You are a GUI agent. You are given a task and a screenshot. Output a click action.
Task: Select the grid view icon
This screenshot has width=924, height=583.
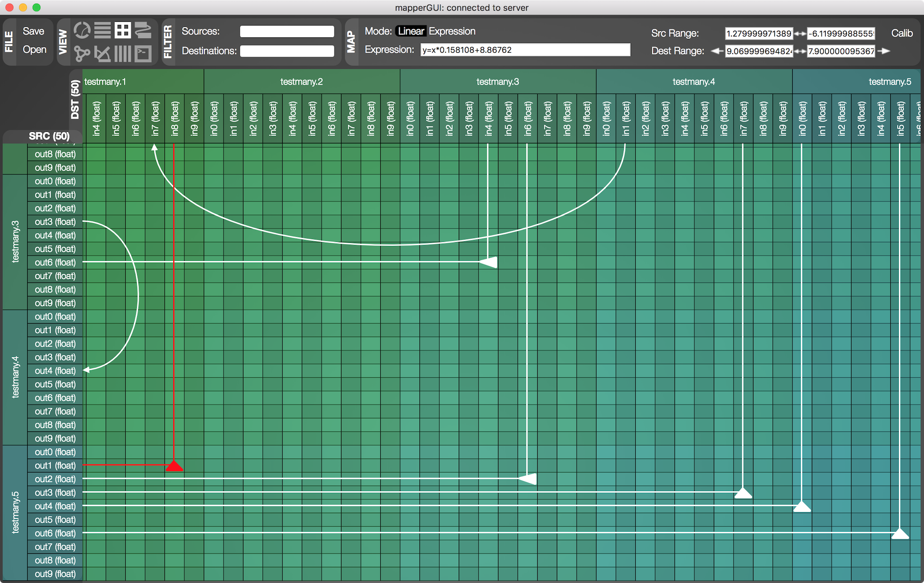123,31
